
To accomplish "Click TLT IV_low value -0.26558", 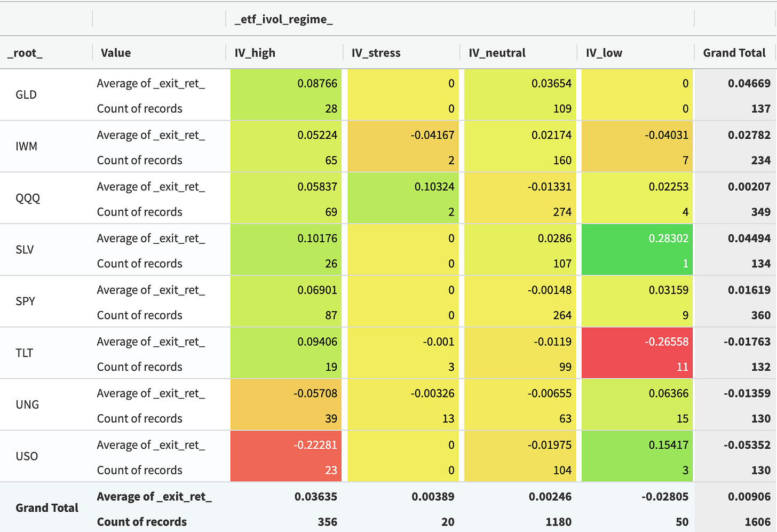I will (x=667, y=342).
